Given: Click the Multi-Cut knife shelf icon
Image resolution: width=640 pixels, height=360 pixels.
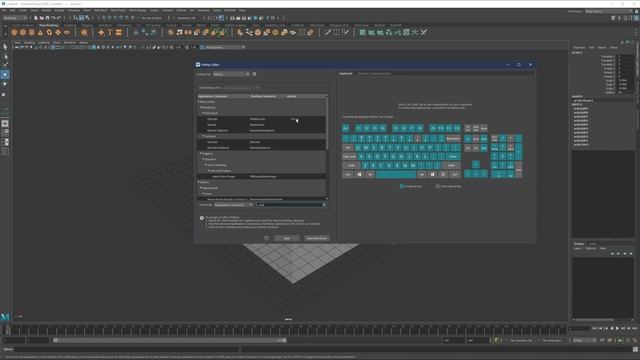Looking at the screenshot, I should click(327, 32).
